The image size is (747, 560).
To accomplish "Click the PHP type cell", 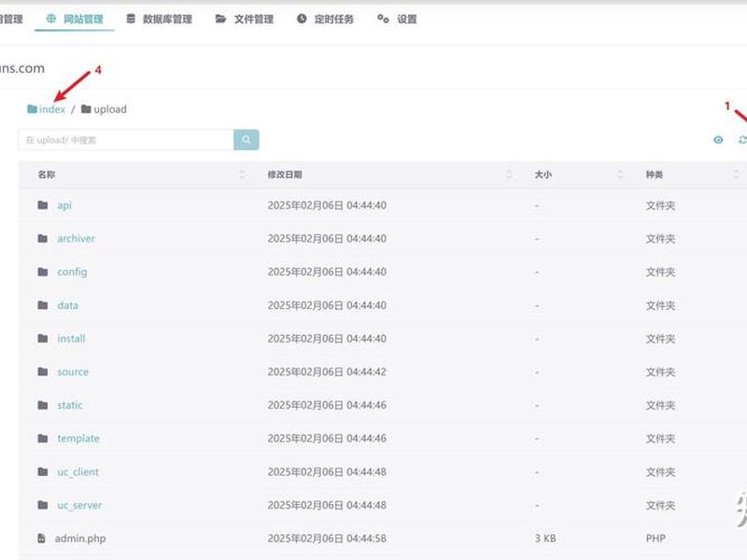I will coord(655,539).
